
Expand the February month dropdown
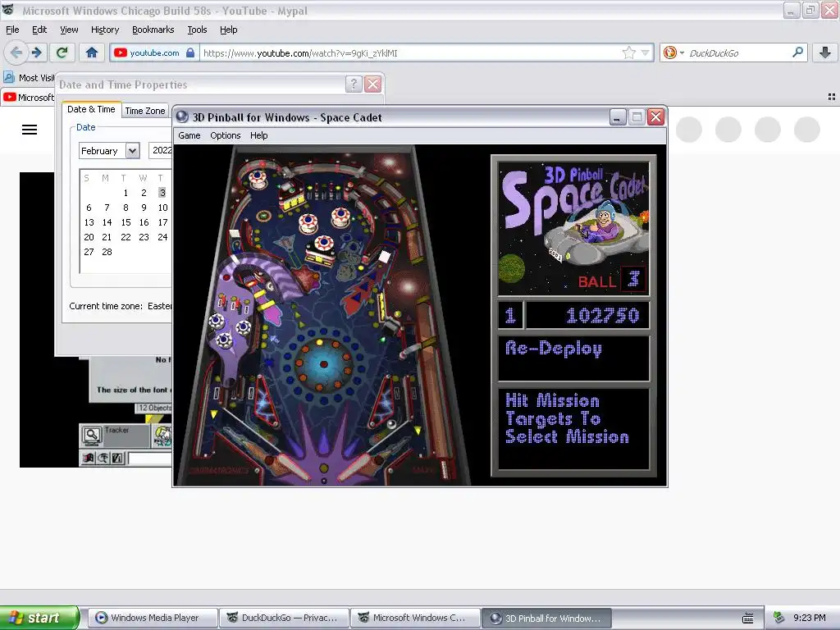[x=132, y=151]
